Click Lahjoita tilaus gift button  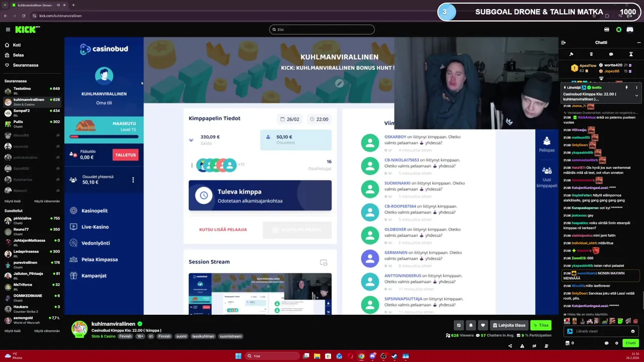[x=510, y=325]
